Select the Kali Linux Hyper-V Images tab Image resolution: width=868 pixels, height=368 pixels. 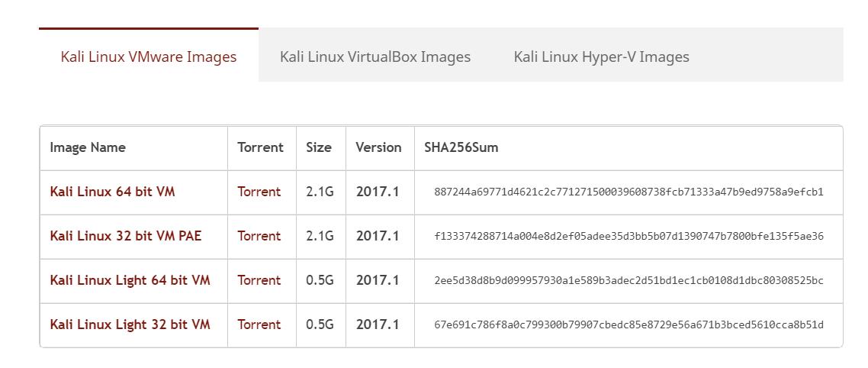point(601,56)
